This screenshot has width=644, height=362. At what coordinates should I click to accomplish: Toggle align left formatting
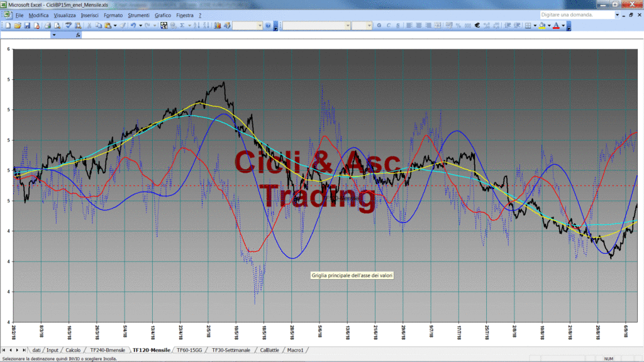click(409, 25)
